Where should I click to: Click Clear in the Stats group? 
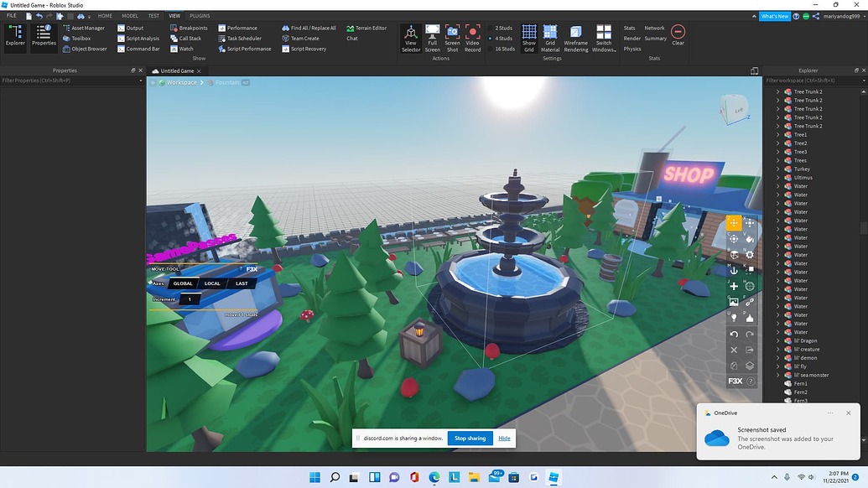pos(678,32)
